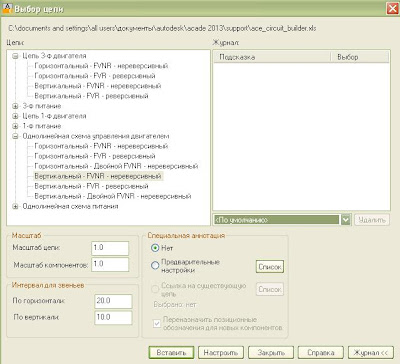Select Горизонтальный - FVNR under Однолинейная схема управления
This screenshot has height=364, width=400.
tap(101, 146)
